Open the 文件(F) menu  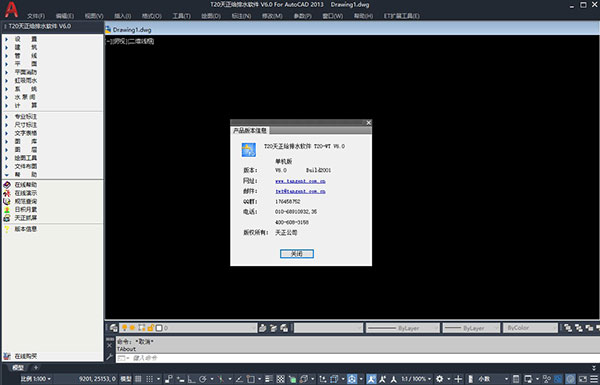click(x=36, y=16)
